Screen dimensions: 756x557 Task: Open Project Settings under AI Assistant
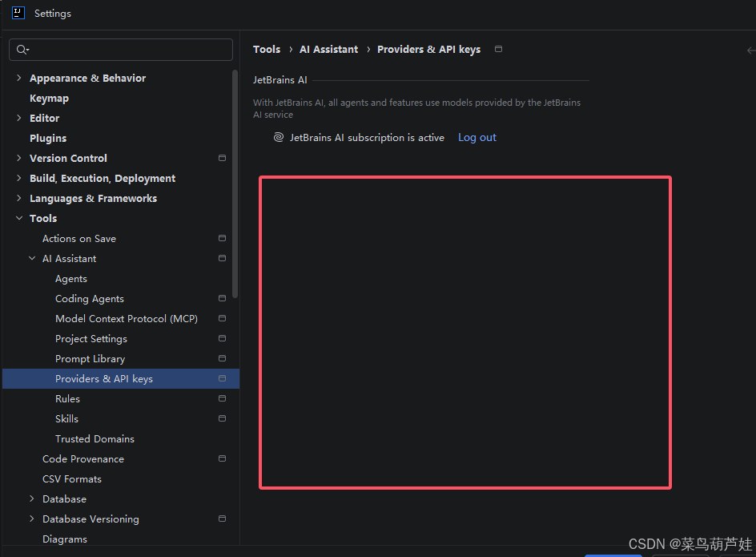point(91,339)
